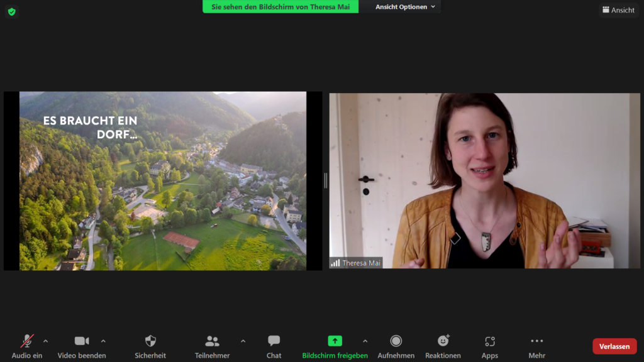
Task: Click the Theresa Mai name label
Action: [x=361, y=263]
